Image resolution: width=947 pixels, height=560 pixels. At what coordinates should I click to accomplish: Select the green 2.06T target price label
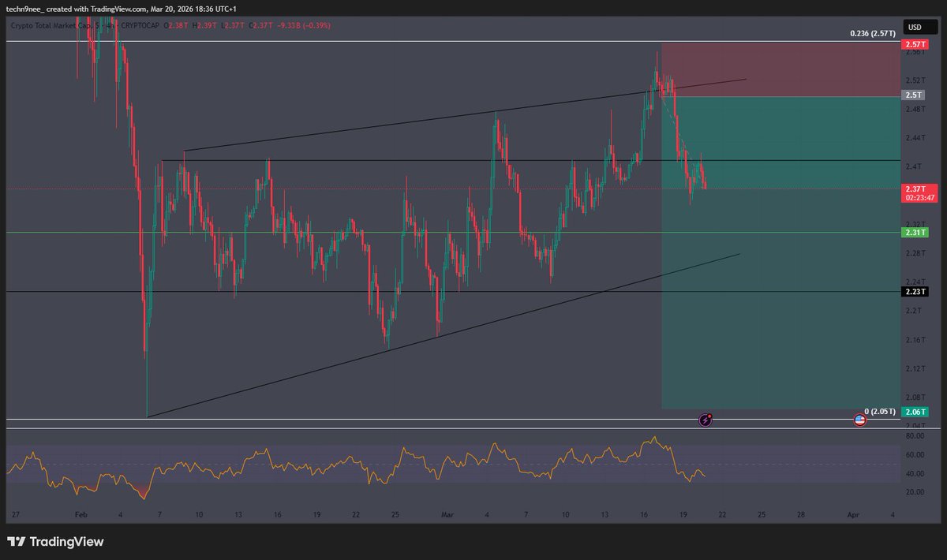(914, 413)
